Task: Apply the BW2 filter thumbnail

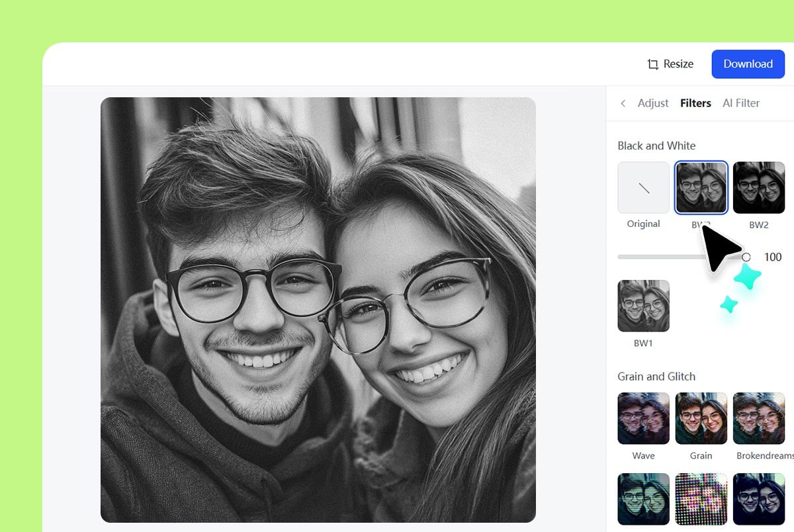Action: [x=759, y=187]
